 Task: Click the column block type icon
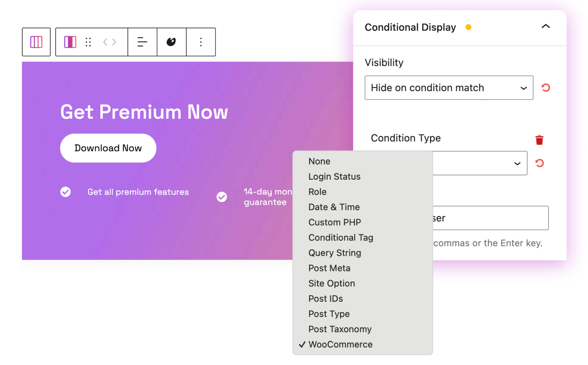70,42
